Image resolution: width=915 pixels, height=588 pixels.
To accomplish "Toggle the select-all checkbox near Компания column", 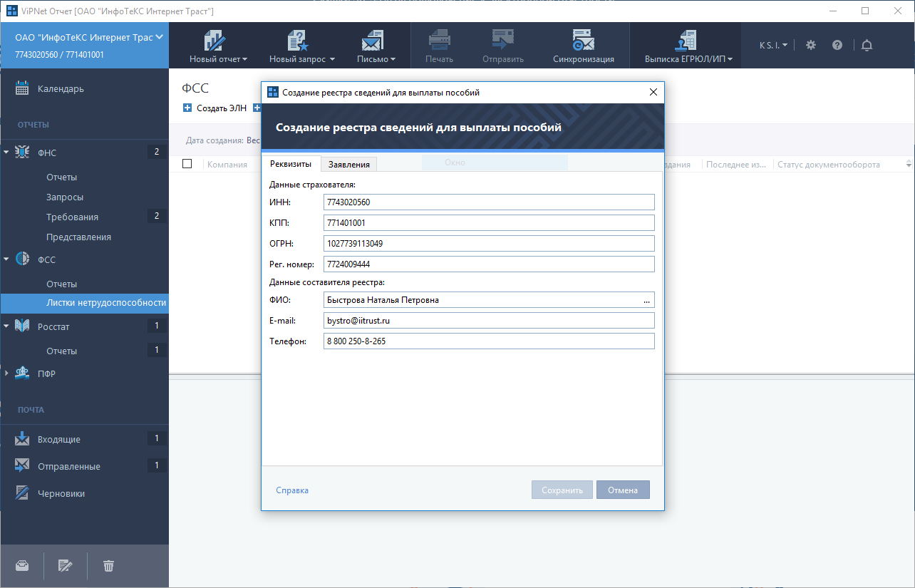I will coord(187,164).
